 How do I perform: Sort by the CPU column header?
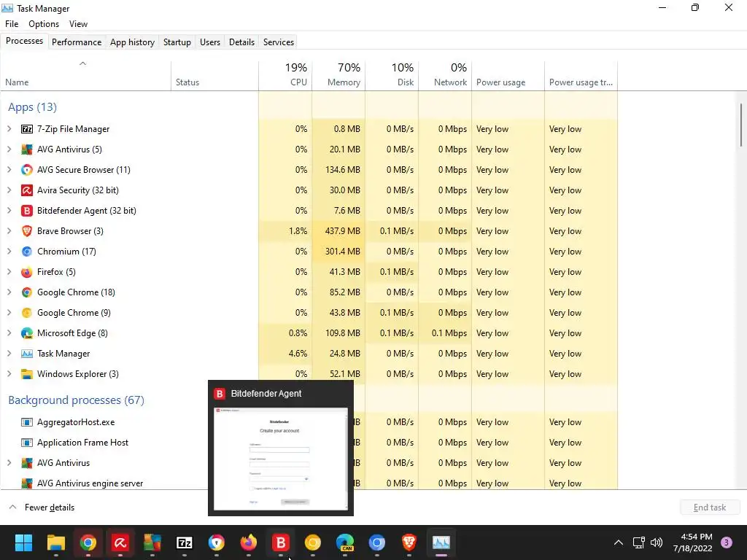click(285, 75)
